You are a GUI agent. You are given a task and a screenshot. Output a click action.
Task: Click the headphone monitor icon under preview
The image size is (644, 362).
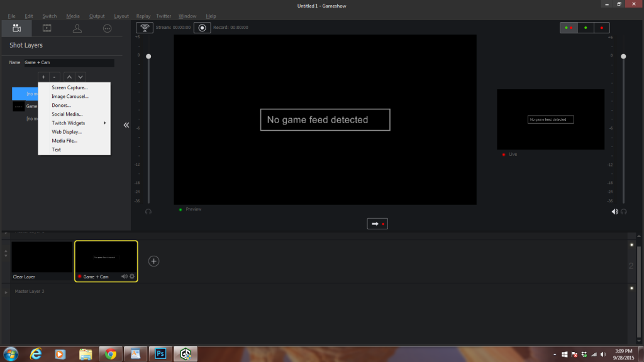(148, 212)
